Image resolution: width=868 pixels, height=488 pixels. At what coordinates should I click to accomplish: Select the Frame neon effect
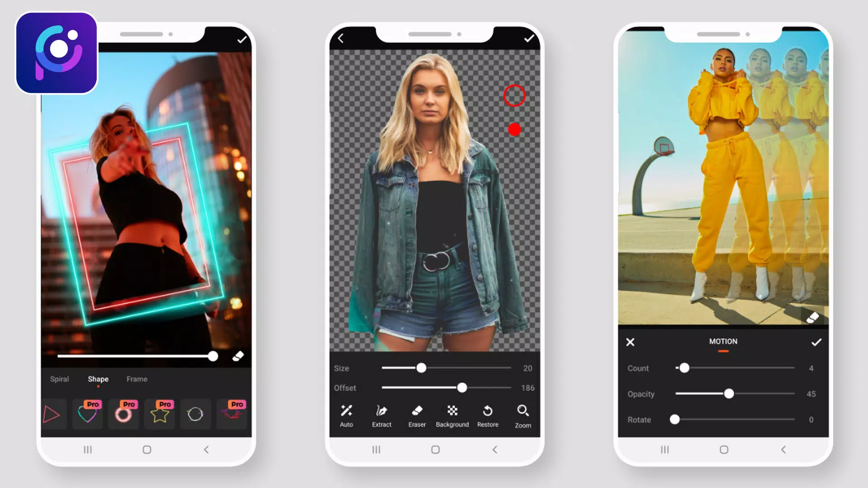pos(137,379)
